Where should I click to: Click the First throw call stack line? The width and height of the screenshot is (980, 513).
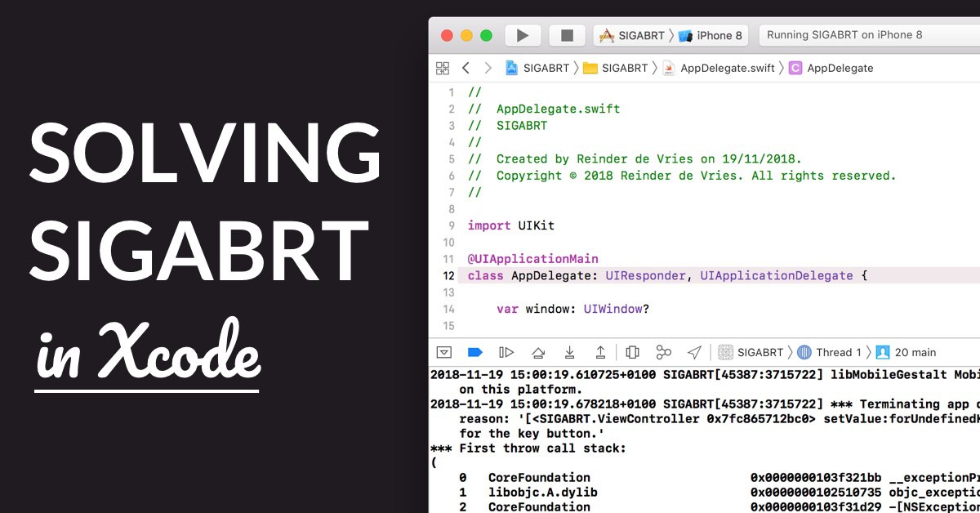tap(527, 448)
